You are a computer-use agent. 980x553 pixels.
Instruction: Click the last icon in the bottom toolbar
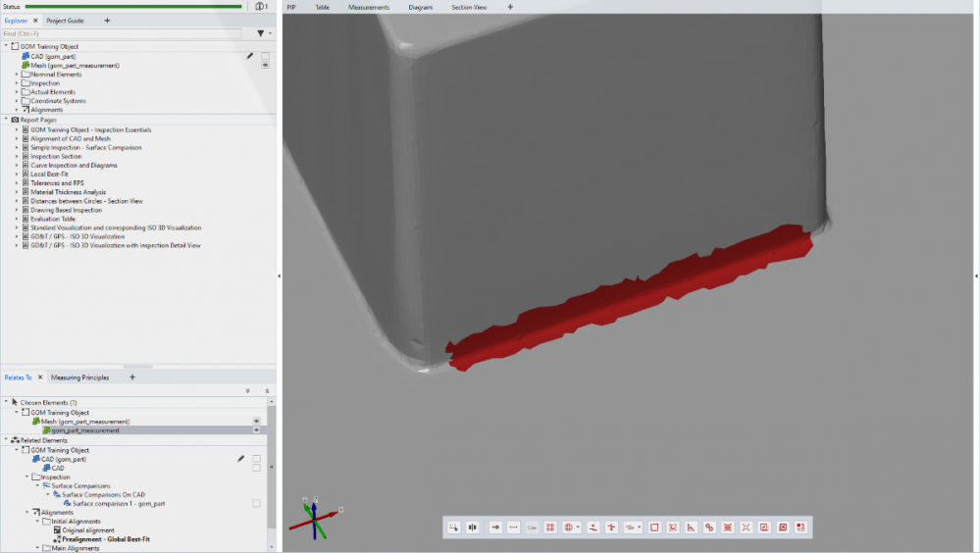tap(800, 528)
